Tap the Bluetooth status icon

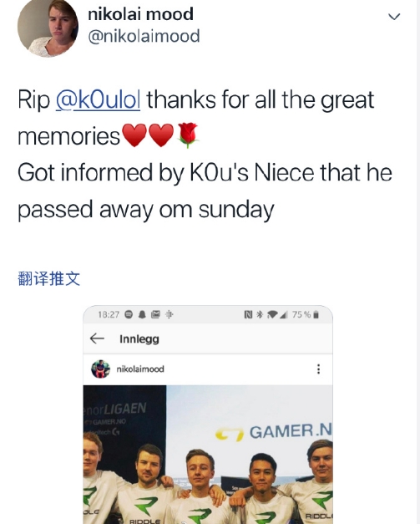(x=260, y=314)
